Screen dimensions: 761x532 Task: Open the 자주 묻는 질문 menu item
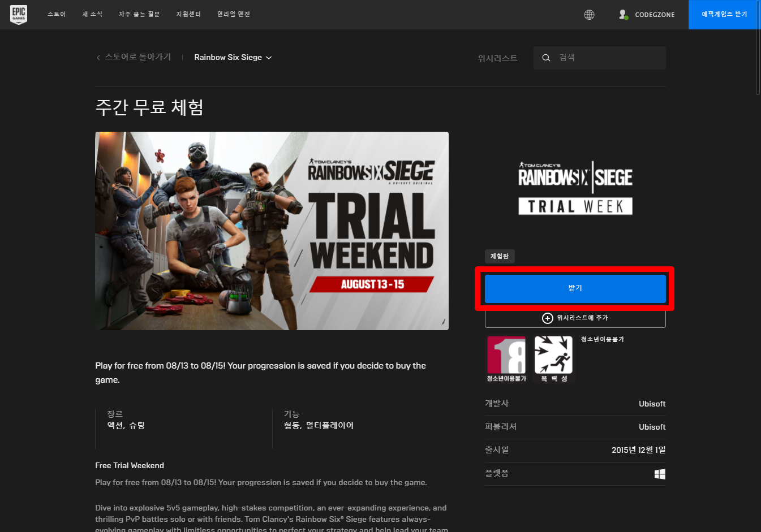point(139,14)
